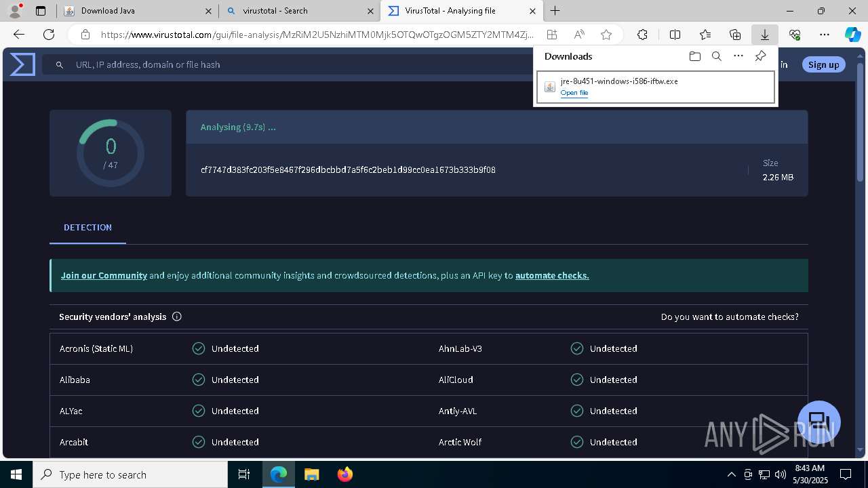The width and height of the screenshot is (868, 488).
Task: Select the DETECTION tab
Action: click(87, 228)
